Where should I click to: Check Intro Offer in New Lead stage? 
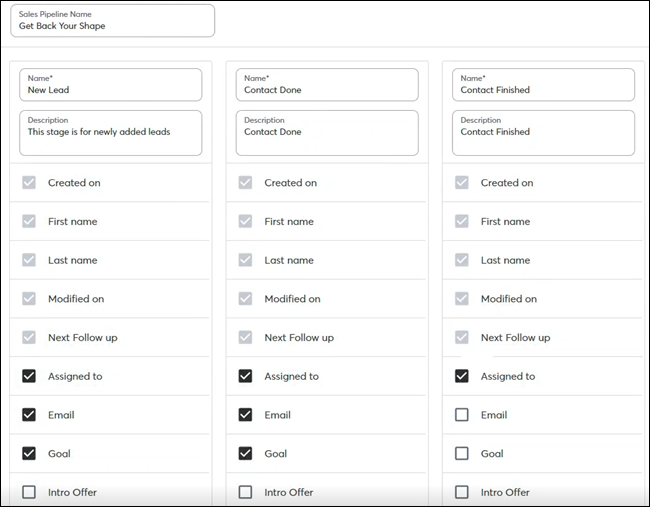pos(29,492)
